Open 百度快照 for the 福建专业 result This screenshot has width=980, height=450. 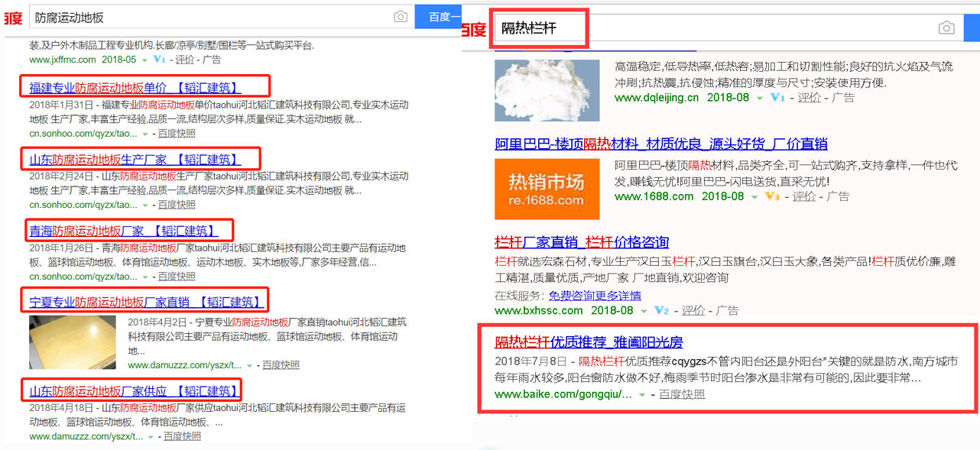coord(177,134)
